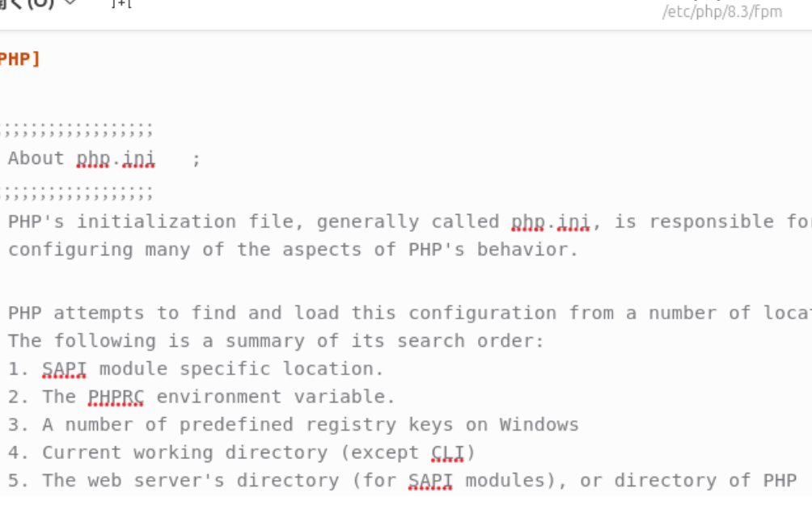Click the underlined "CLI" in item 4
The height and width of the screenshot is (518, 812).
pos(448,453)
